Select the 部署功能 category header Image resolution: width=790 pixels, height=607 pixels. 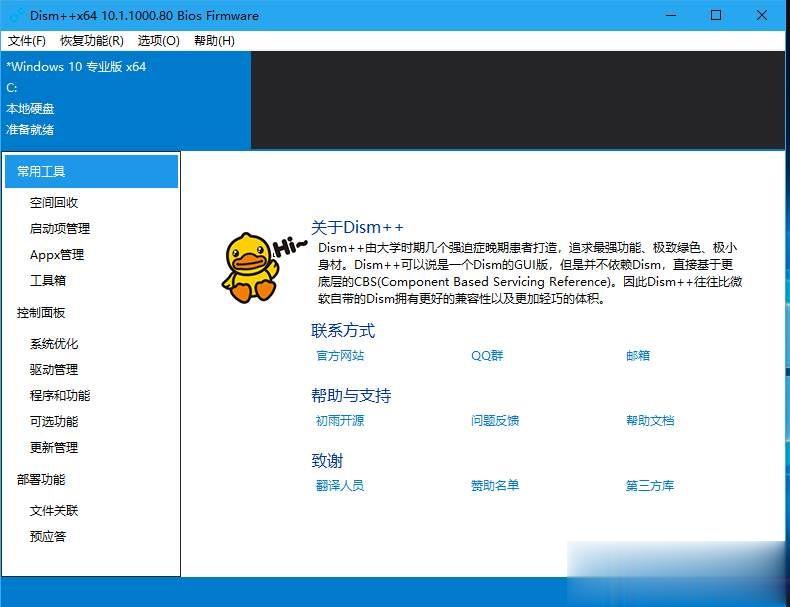[41, 480]
